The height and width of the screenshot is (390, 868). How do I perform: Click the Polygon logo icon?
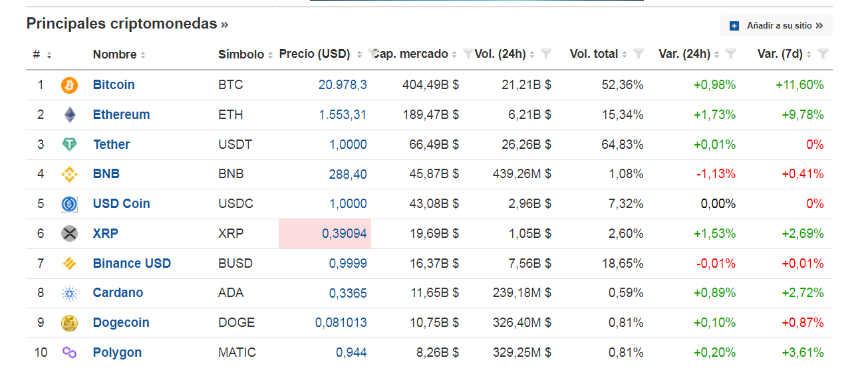[69, 353]
